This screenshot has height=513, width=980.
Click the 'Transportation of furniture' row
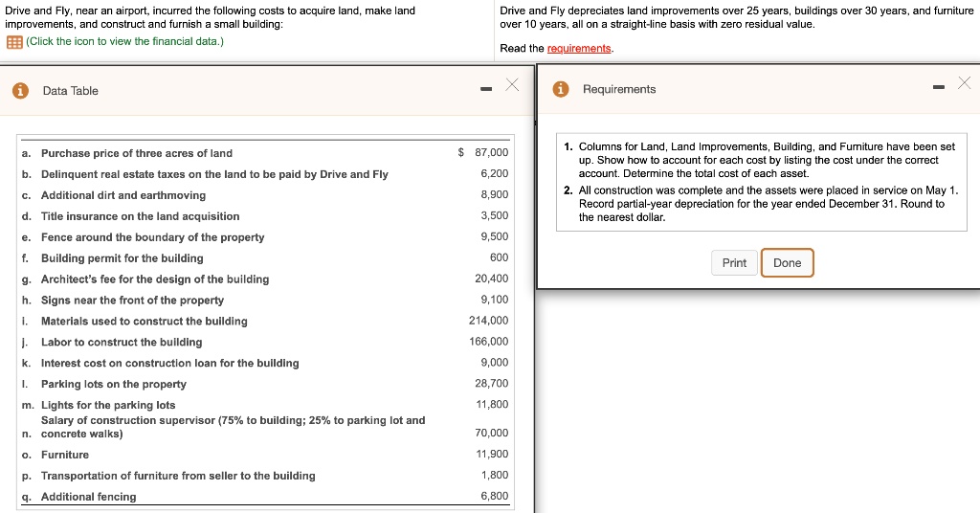tap(178, 476)
